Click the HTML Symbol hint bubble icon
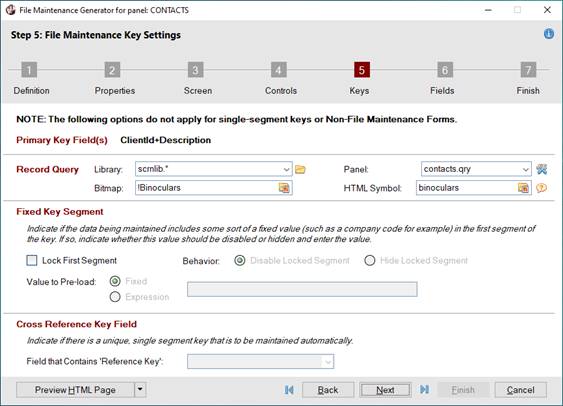 tap(541, 188)
